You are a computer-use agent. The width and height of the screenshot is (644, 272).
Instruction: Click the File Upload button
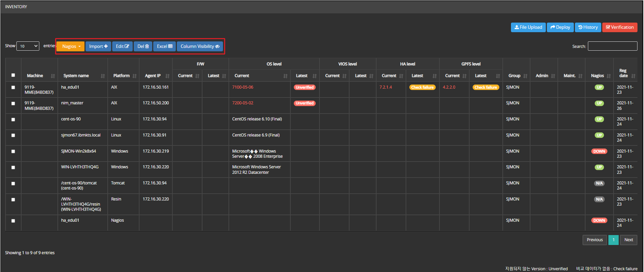tap(528, 27)
